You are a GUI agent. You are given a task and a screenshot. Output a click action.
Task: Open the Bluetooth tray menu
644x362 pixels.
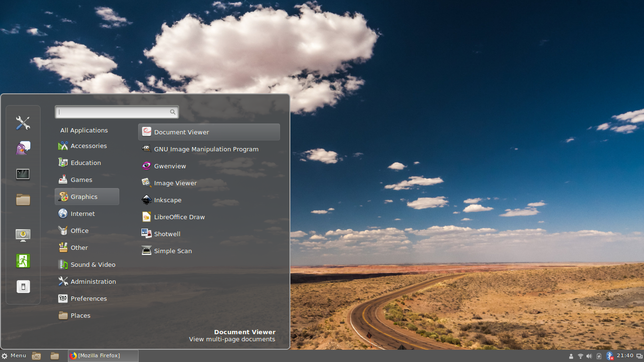tap(609, 355)
